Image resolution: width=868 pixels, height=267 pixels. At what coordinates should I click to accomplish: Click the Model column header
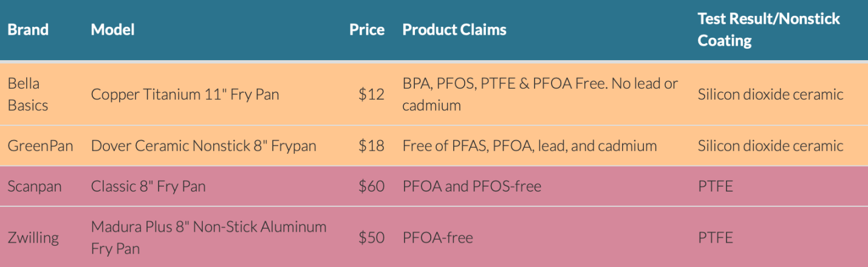pyautogui.click(x=112, y=30)
